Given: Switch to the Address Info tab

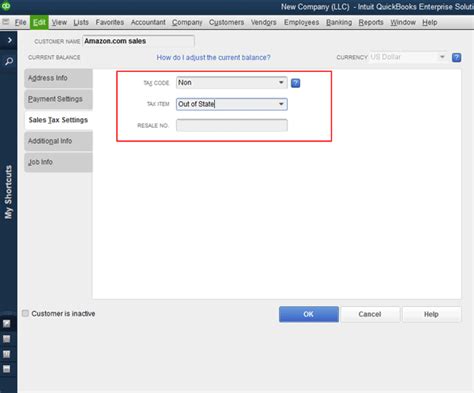Looking at the screenshot, I should [x=58, y=78].
